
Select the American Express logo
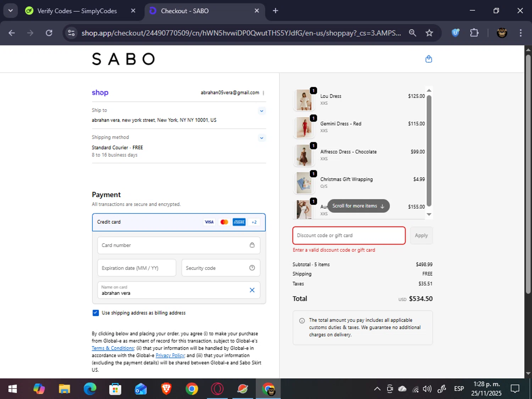pyautogui.click(x=239, y=222)
